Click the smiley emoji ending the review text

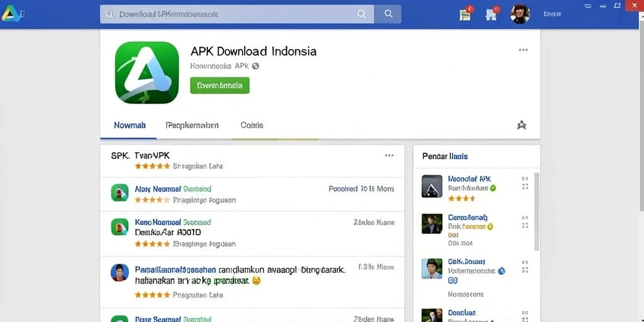click(257, 281)
